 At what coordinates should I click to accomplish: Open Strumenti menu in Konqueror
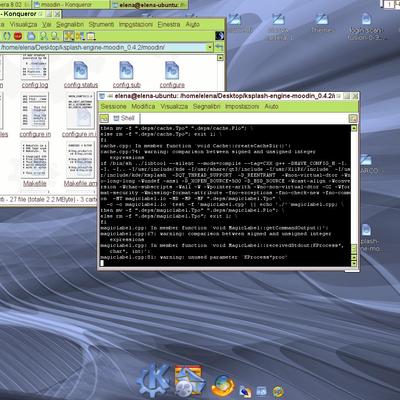(x=101, y=25)
